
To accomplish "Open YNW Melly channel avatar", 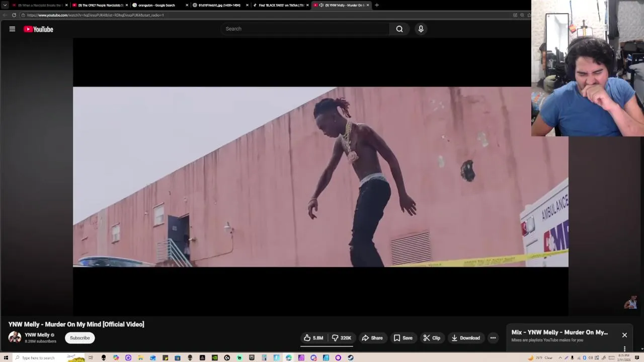I will [x=15, y=337].
